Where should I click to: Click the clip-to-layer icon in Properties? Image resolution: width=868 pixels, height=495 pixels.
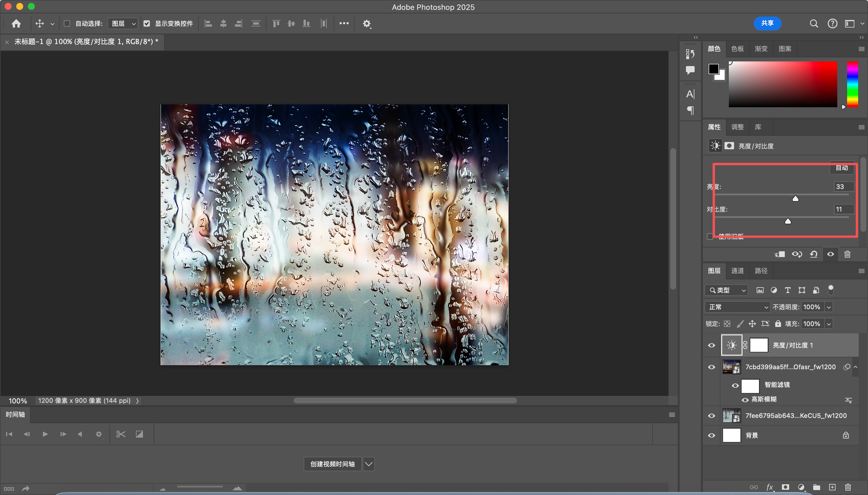tap(780, 254)
